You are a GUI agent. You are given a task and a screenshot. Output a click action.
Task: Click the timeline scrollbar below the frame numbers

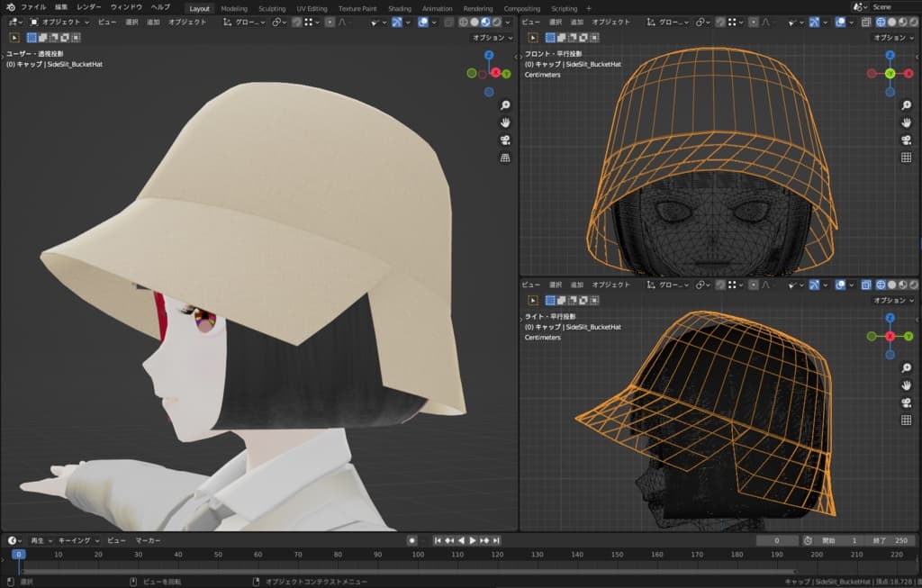[405, 571]
